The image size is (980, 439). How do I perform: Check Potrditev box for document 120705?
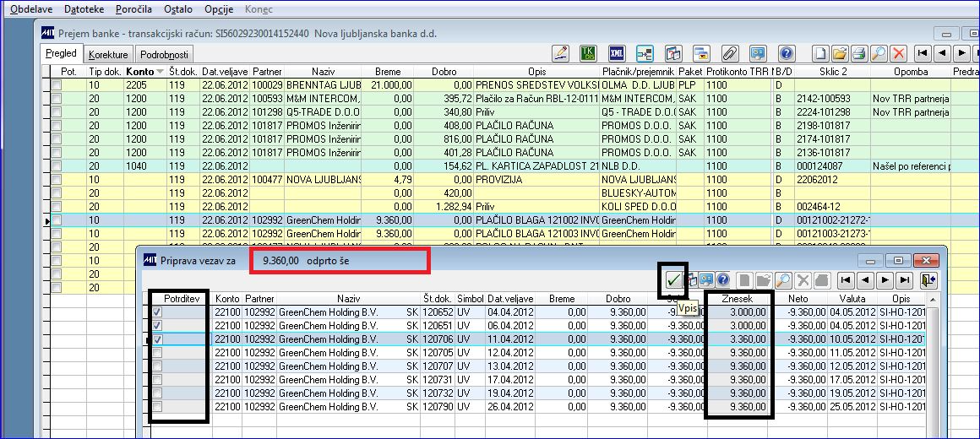(x=158, y=353)
